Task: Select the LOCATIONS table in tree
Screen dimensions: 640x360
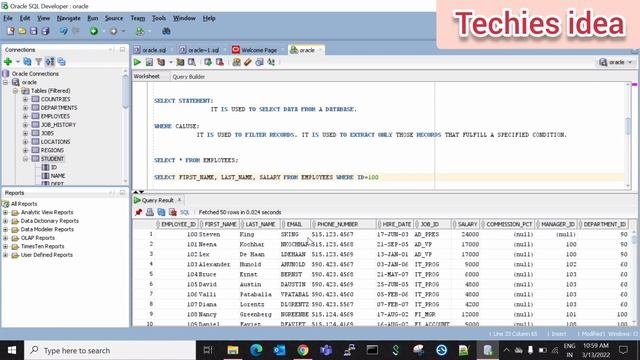Action: pos(55,142)
